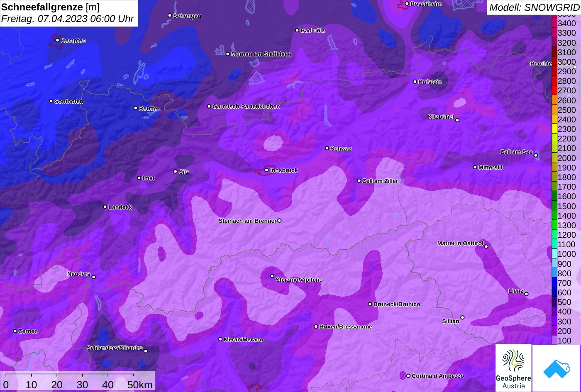
Task: Select the Landeck city marker dot
Action: coord(105,207)
